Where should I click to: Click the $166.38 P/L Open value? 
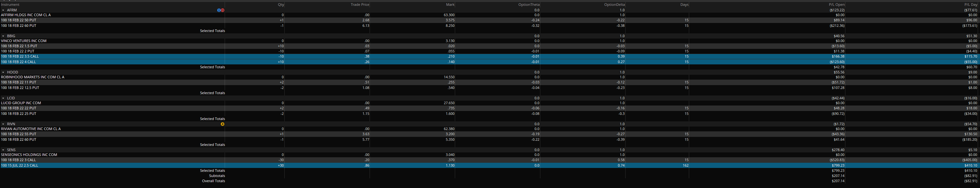pos(838,56)
